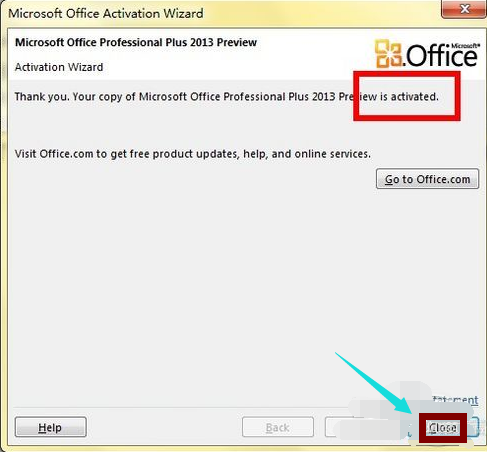Close the wizard using title bar X
Image resolution: width=487 pixels, height=452 pixels.
click(464, 9)
